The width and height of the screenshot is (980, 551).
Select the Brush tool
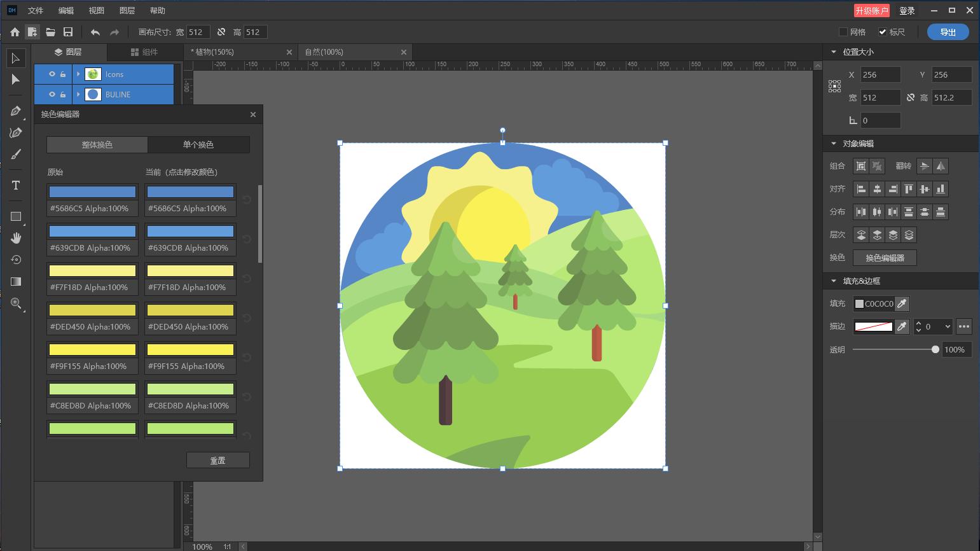16,154
